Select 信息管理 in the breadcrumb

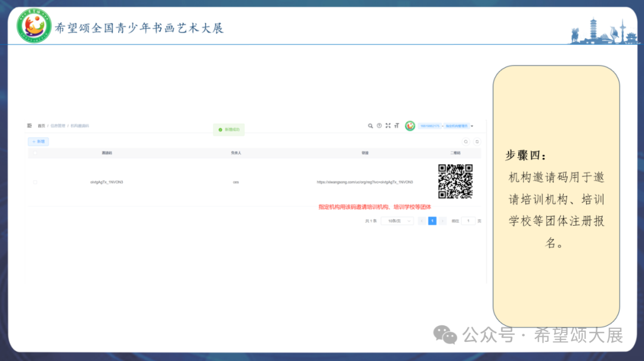(x=58, y=126)
